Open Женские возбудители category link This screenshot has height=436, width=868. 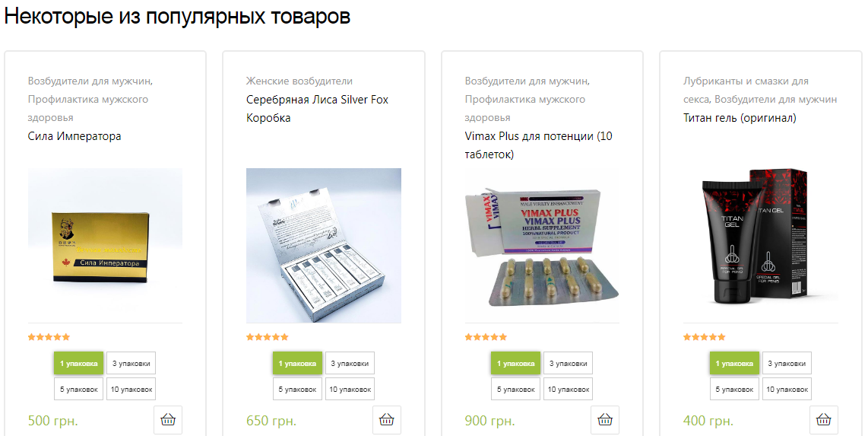click(x=299, y=81)
